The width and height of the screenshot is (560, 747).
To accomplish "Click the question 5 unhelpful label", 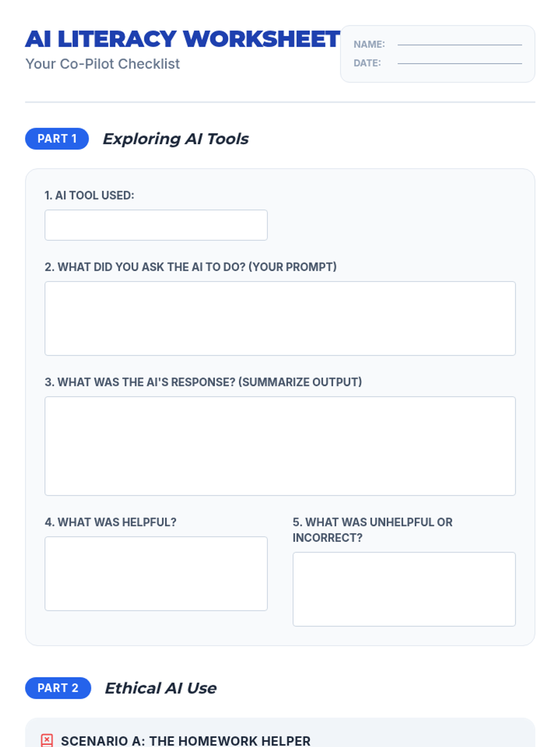I will pos(372,529).
